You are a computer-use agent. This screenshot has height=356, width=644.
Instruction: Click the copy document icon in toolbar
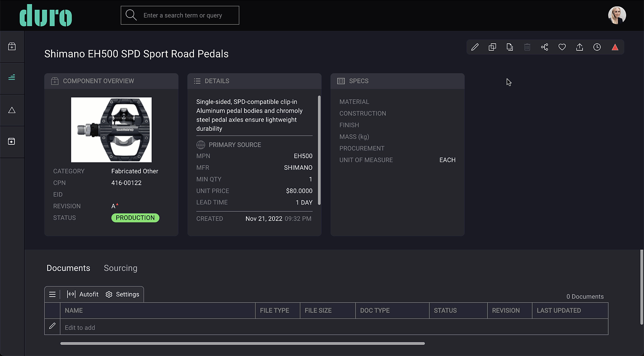(x=509, y=47)
